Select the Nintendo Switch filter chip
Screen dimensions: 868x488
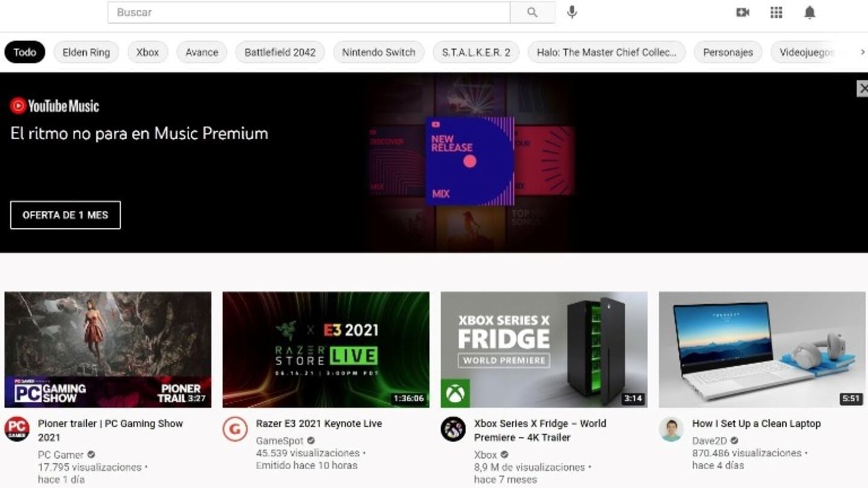click(379, 52)
